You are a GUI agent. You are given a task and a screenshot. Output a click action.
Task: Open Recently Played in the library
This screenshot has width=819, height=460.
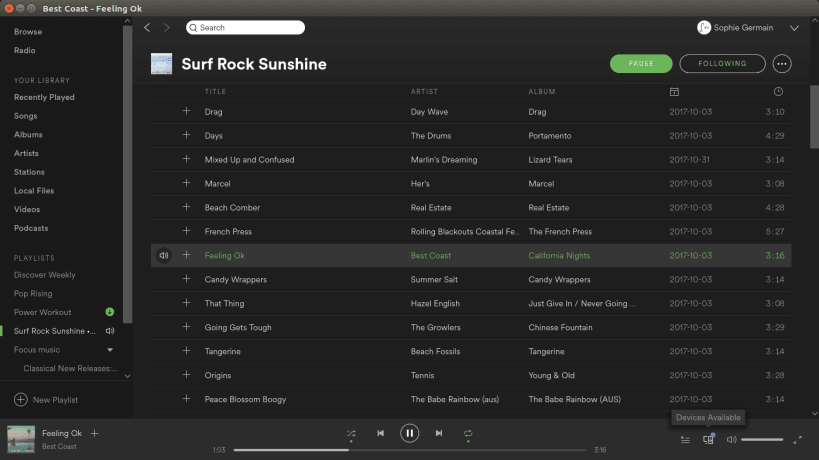coord(44,97)
